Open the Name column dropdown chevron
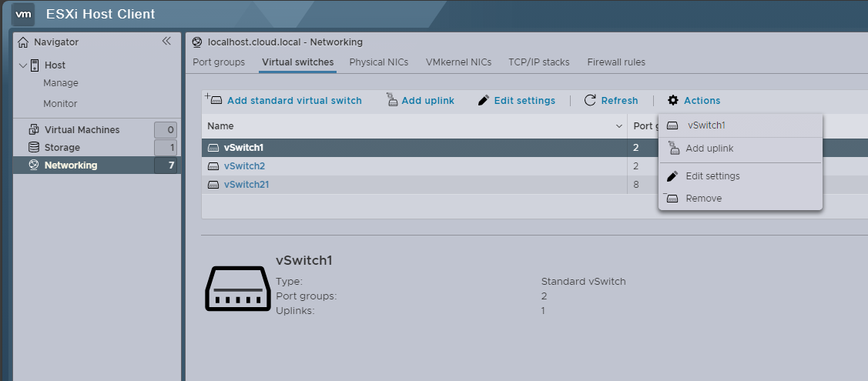Screen dimensions: 868x381 (619, 127)
